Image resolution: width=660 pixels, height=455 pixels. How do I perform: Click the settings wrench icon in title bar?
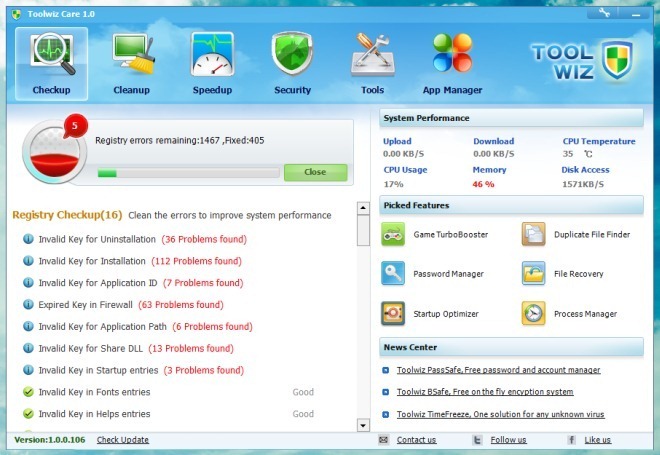pos(604,13)
